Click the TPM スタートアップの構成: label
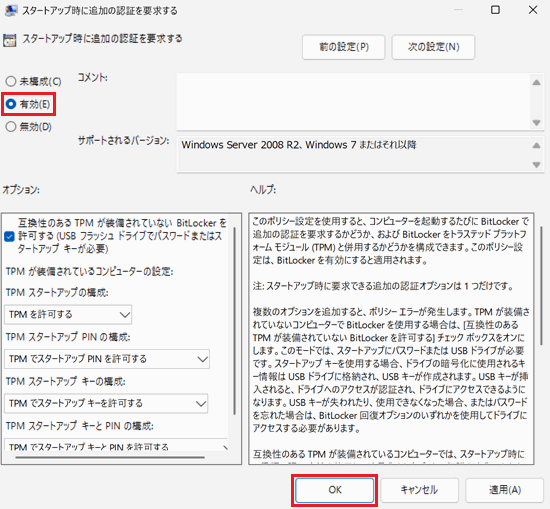This screenshot has height=509, width=550. 57,293
